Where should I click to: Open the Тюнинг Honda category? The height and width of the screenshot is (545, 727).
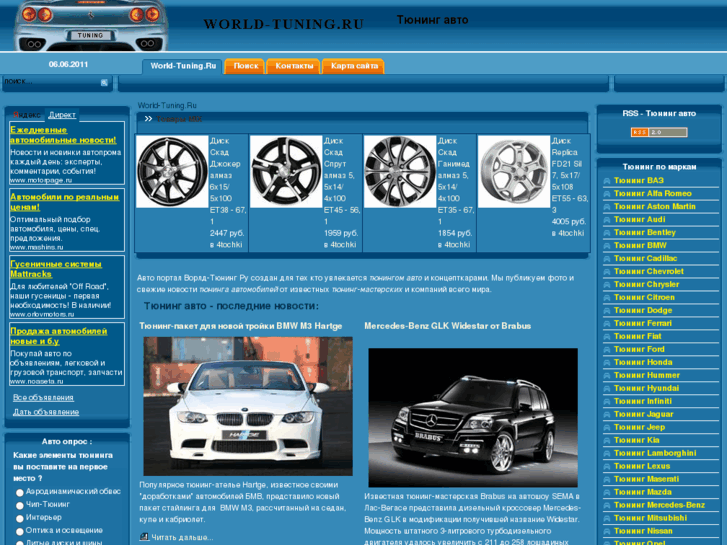[x=643, y=362]
